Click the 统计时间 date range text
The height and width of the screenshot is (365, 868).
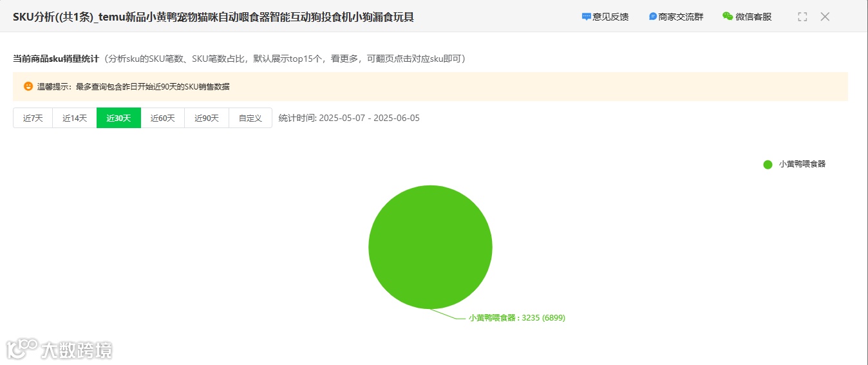click(x=349, y=118)
